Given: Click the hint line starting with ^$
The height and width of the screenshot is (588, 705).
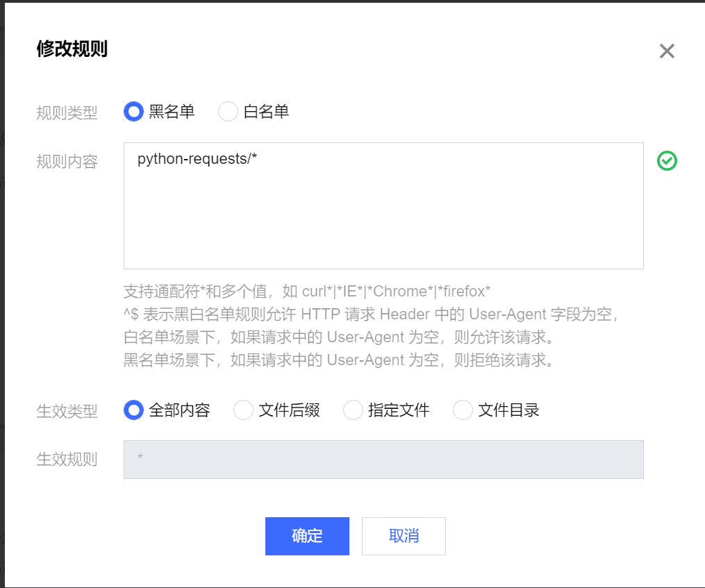Looking at the screenshot, I should pyautogui.click(x=371, y=314).
